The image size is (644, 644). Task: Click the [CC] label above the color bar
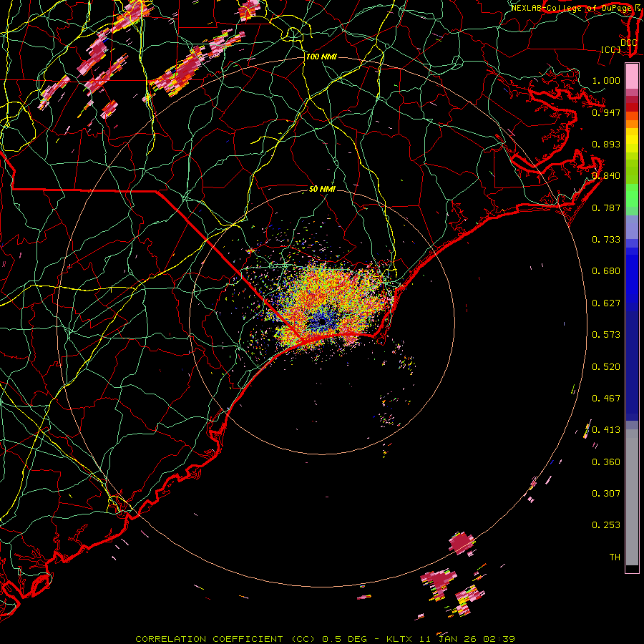(611, 49)
